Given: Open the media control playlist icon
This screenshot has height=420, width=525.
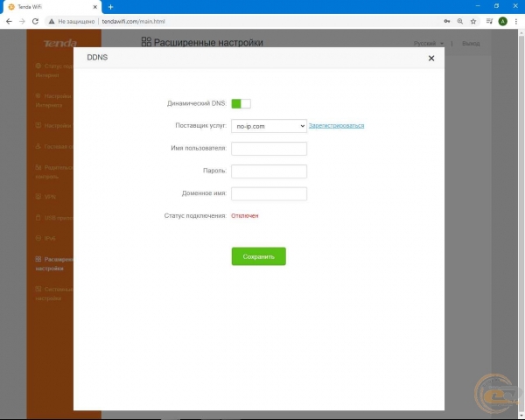Looking at the screenshot, I should point(489,21).
